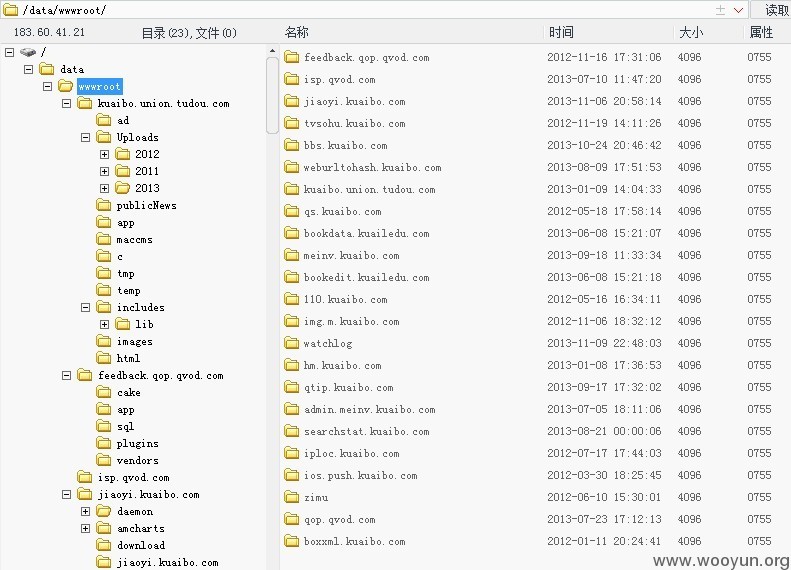Image resolution: width=791 pixels, height=570 pixels.
Task: Click folder icon of qtip.kuaibo.com
Action: point(292,387)
